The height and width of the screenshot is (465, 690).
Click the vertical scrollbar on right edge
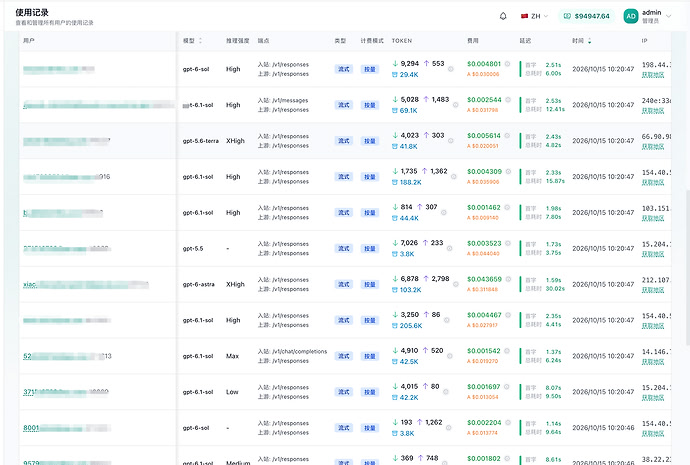click(687, 267)
